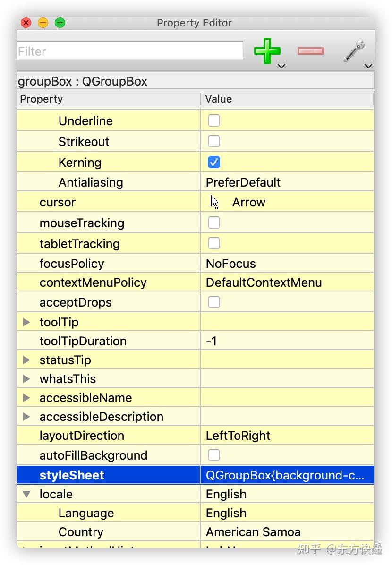Open the layoutDirection LeftToRight value
392x565 pixels.
click(238, 436)
